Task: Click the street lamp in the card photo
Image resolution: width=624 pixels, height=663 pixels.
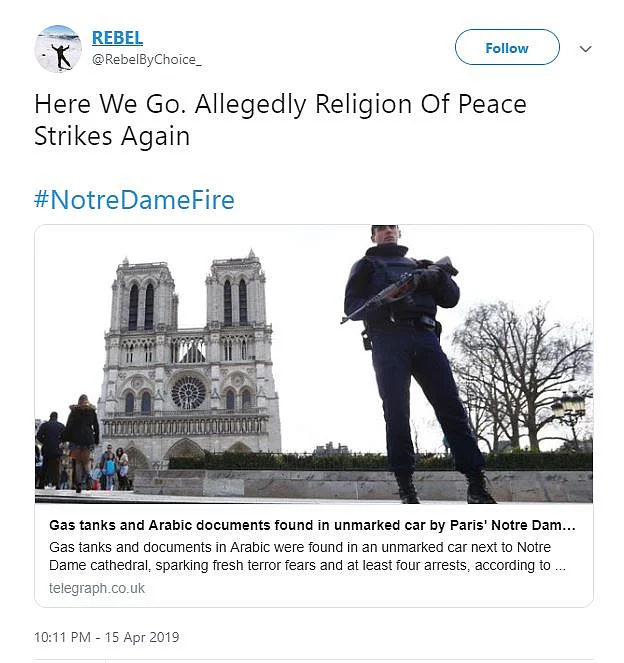Action: coord(570,408)
